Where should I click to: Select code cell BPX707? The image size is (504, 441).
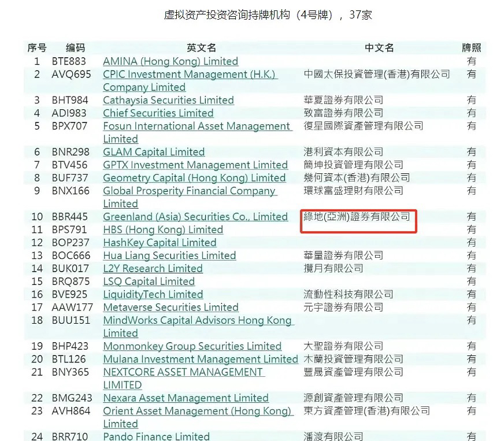click(69, 126)
